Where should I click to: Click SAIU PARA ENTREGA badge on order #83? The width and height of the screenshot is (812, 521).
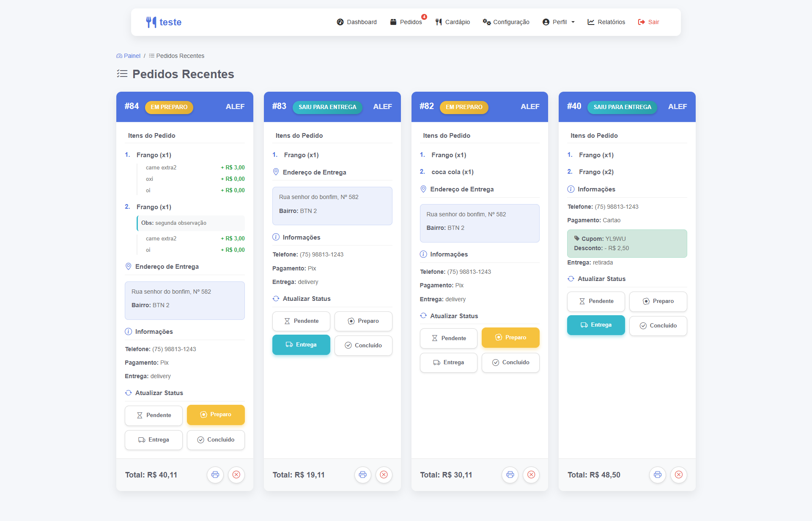(x=327, y=107)
